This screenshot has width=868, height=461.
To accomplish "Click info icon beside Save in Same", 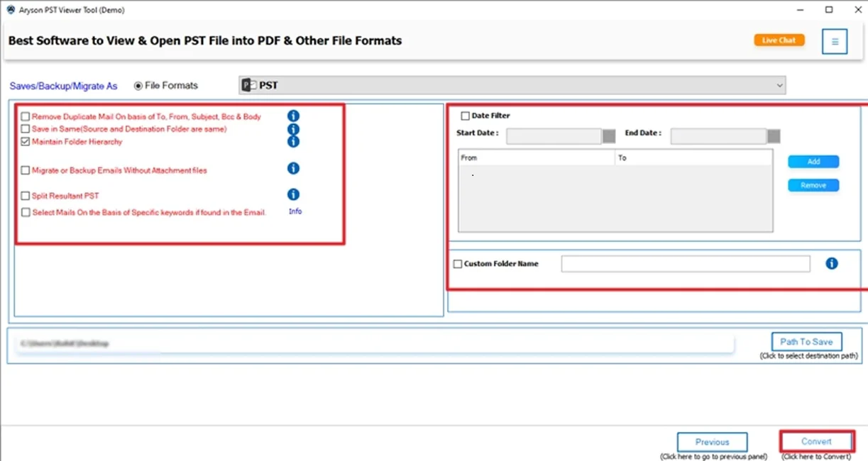I will coord(293,129).
